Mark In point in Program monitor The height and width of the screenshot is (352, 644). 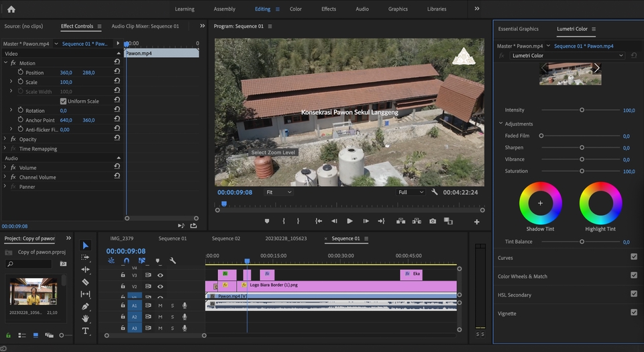pyautogui.click(x=284, y=221)
